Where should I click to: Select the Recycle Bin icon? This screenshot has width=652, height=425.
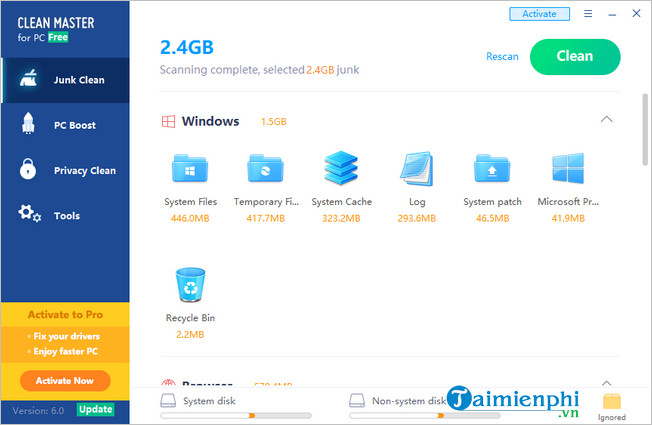[x=190, y=284]
